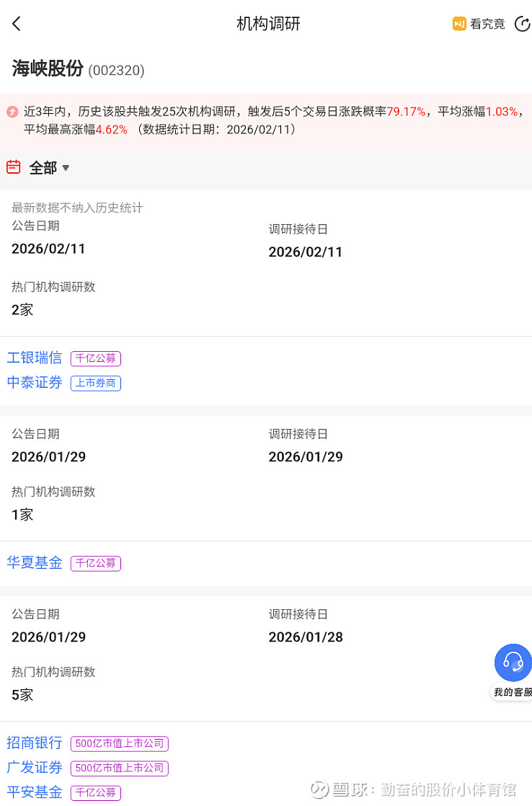Open the 招商银行 institution link

[35, 743]
